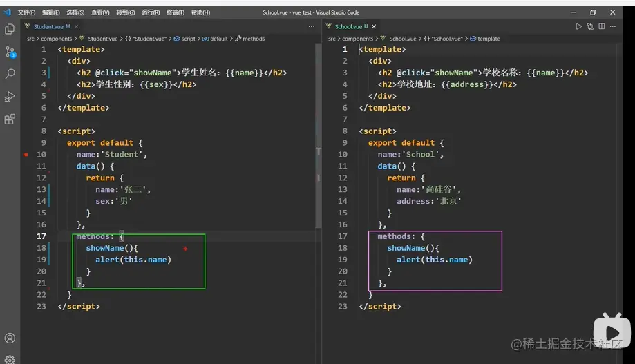Open the 选择(S) menu
This screenshot has height=364, width=635.
pos(75,12)
